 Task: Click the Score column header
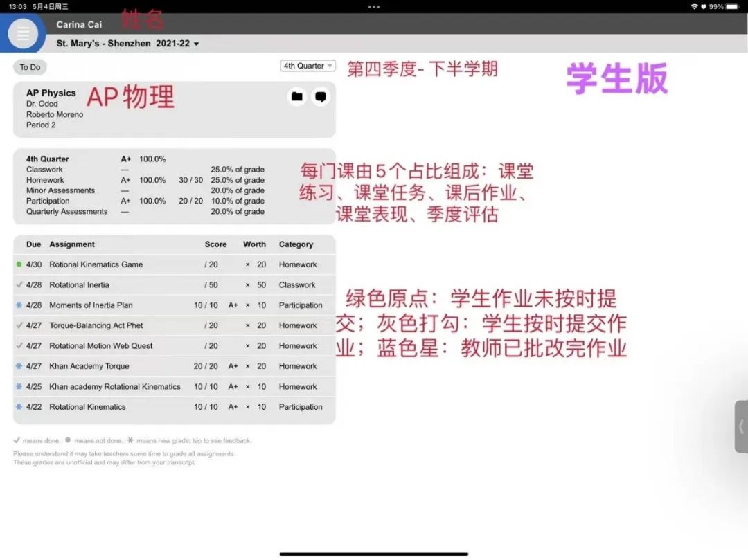click(215, 244)
